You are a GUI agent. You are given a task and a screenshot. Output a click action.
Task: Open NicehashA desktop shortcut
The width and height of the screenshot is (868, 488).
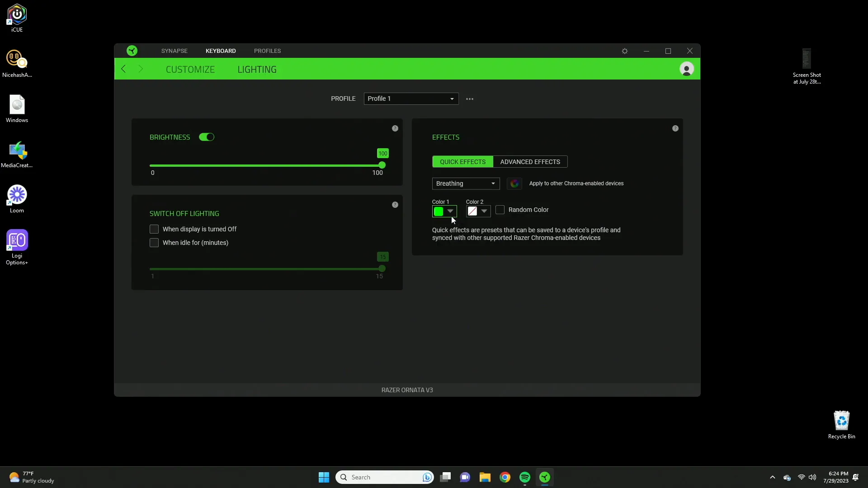pyautogui.click(x=17, y=64)
